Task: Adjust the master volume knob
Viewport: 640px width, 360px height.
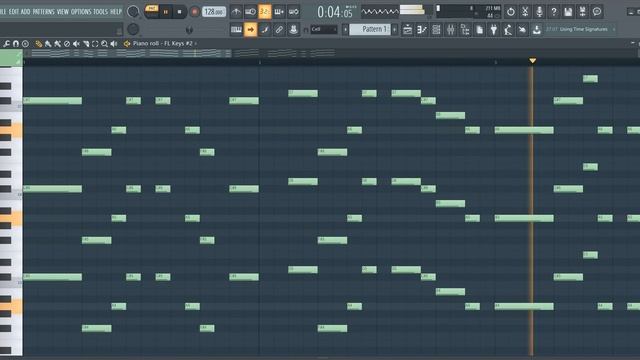Action: 133,11
